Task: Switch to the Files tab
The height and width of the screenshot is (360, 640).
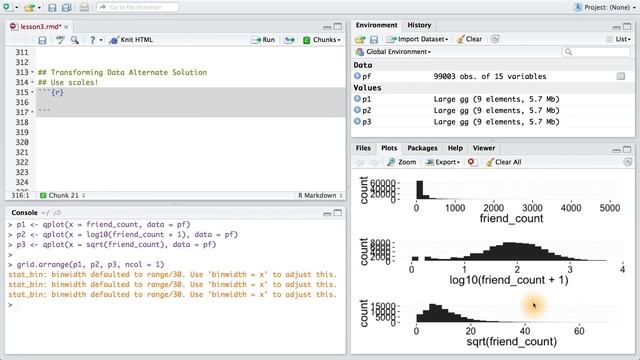Action: [x=363, y=148]
